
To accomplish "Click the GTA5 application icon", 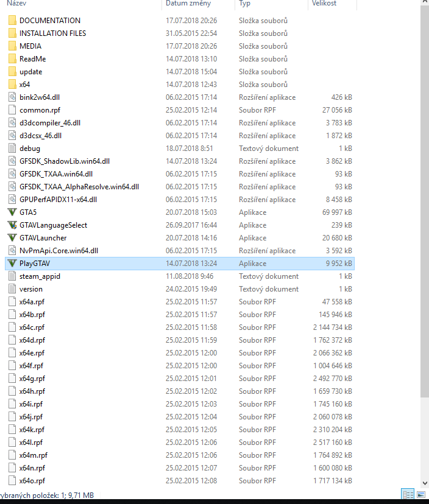I will (x=12, y=212).
